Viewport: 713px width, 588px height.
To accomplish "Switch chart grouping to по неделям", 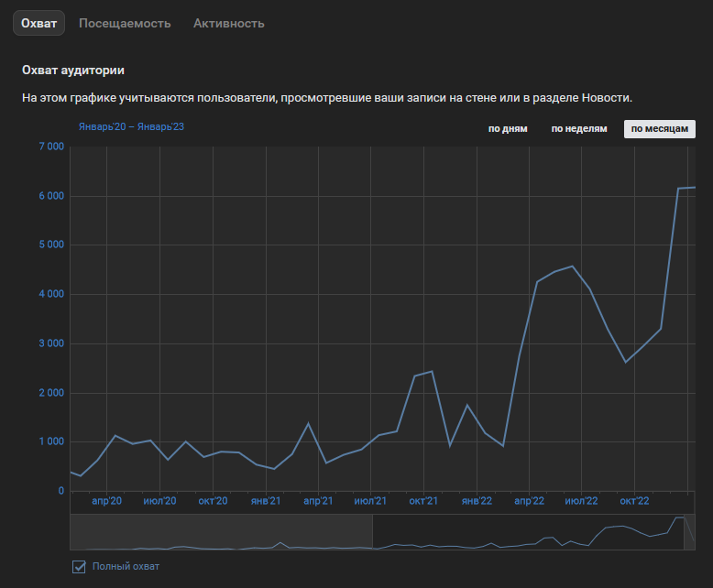I will (x=578, y=129).
